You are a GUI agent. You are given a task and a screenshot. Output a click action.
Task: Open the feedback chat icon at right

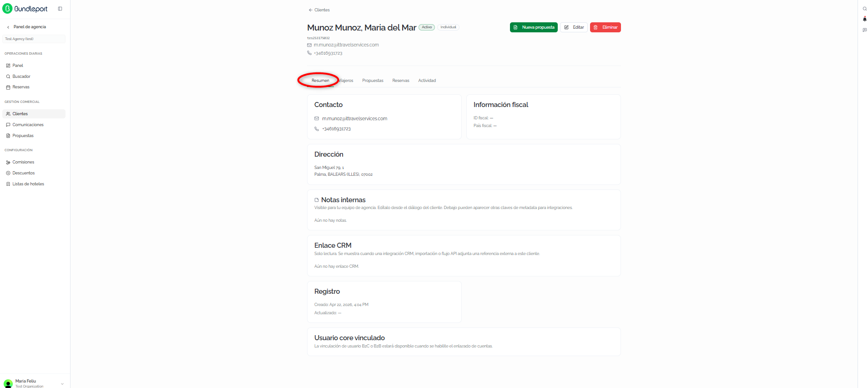(865, 30)
